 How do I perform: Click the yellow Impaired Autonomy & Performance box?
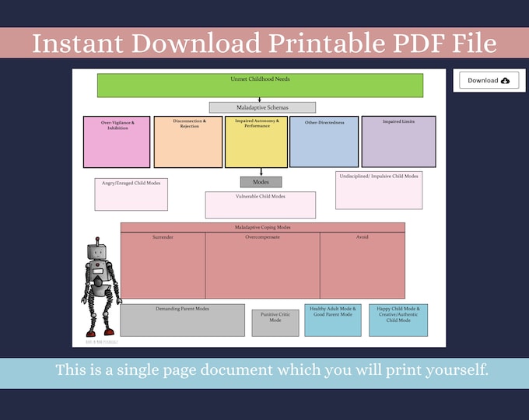click(257, 142)
